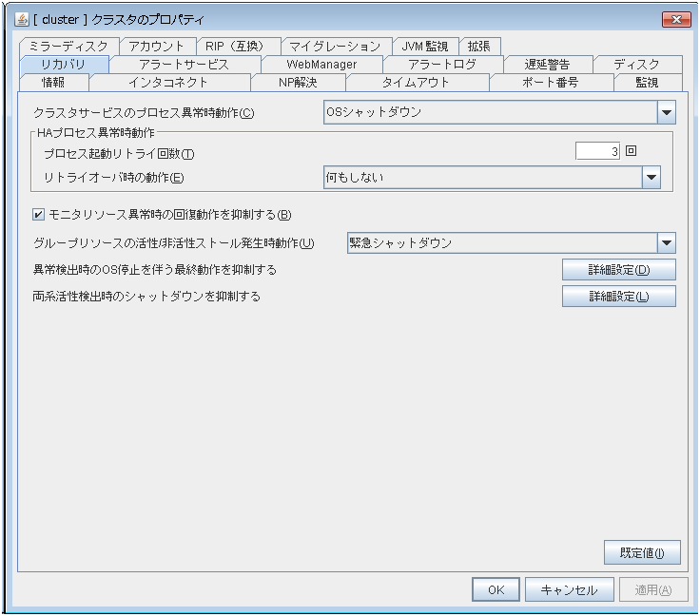Switch to the JVM監視 tab
Viewport: 700px width, 616px height.
click(424, 47)
